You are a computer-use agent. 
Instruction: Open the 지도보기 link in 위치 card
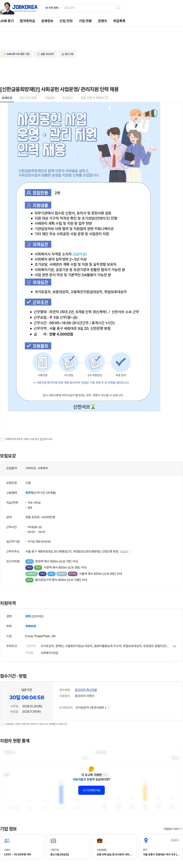175,840
